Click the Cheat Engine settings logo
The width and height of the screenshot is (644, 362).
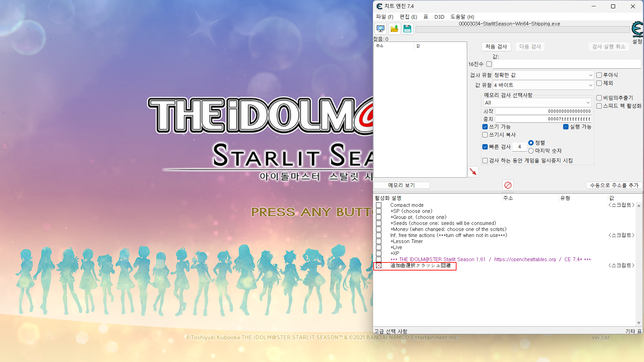(x=637, y=29)
